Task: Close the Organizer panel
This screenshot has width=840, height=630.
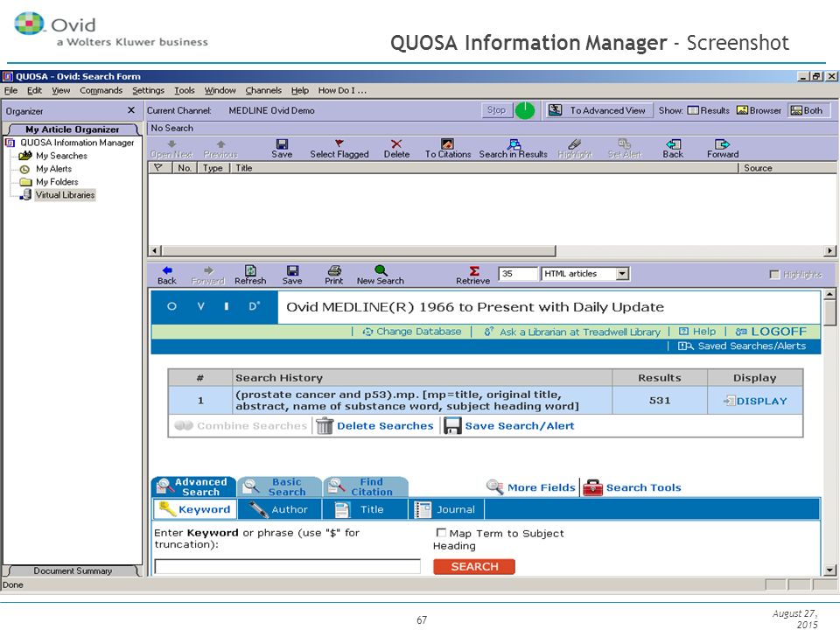Action: click(x=131, y=110)
